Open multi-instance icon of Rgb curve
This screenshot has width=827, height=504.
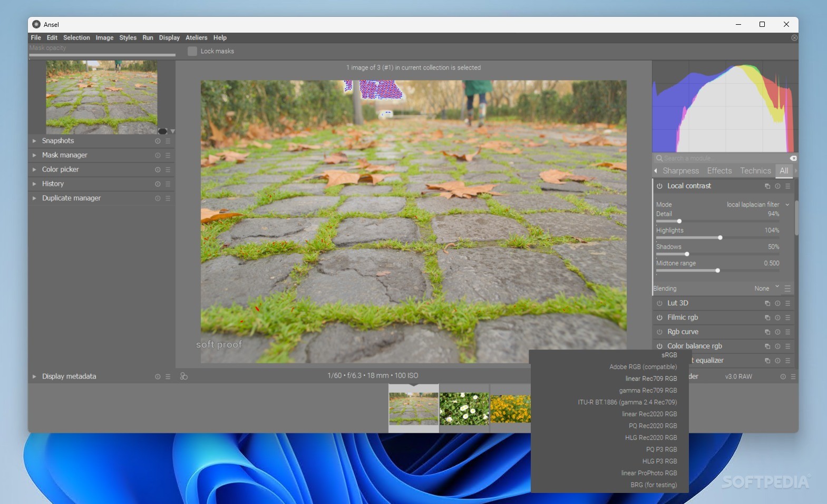(767, 332)
